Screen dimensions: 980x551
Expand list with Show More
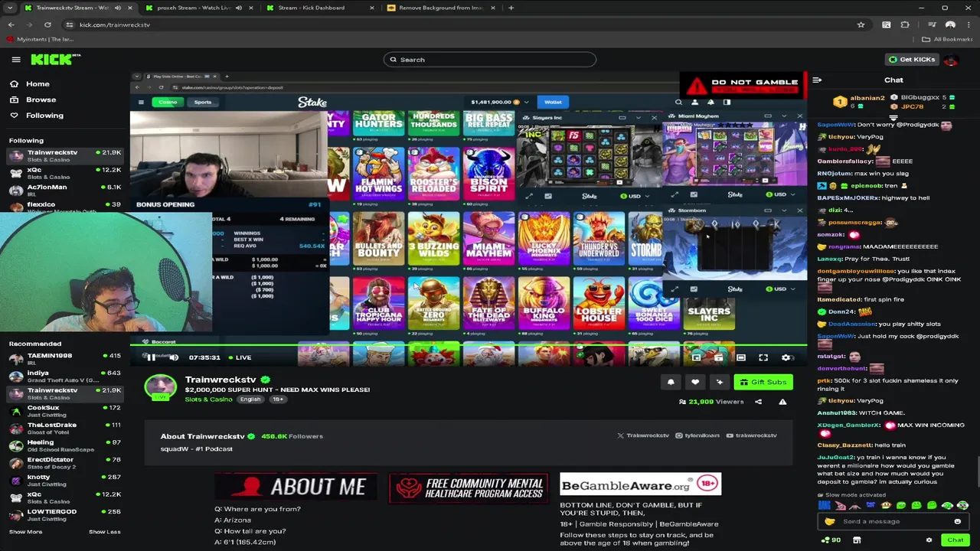[25, 532]
